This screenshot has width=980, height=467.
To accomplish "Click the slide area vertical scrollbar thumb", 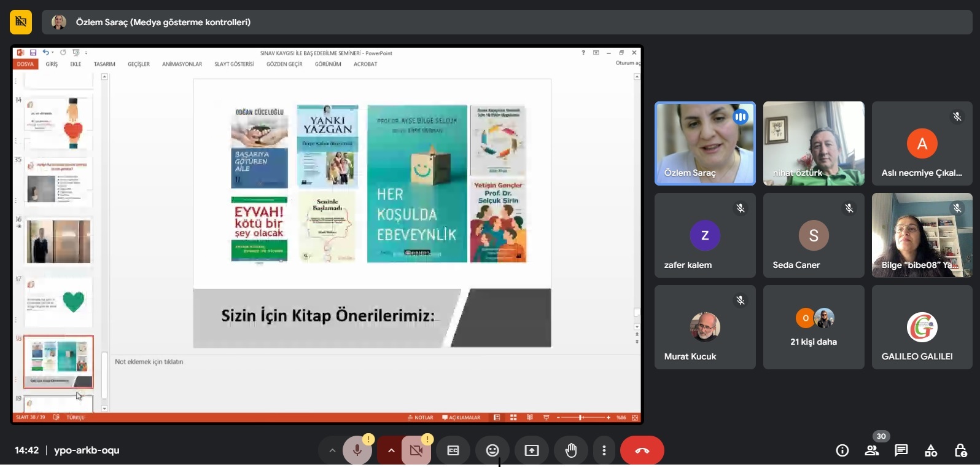I will 637,312.
